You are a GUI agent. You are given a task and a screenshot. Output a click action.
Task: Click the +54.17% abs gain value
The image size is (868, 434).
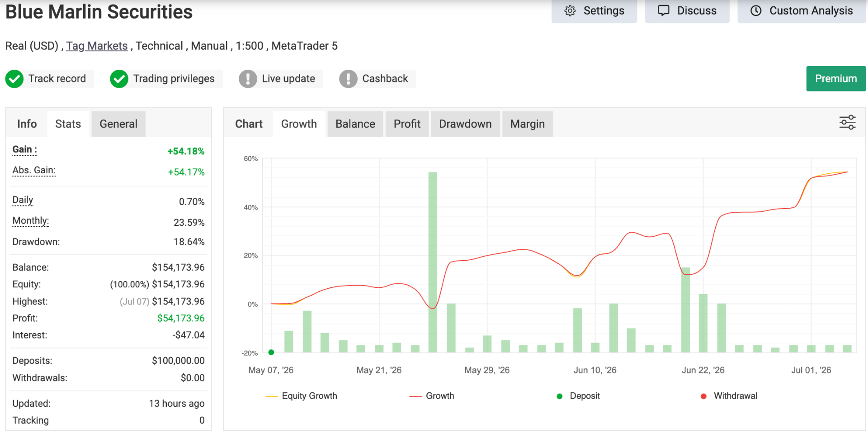[x=186, y=172]
